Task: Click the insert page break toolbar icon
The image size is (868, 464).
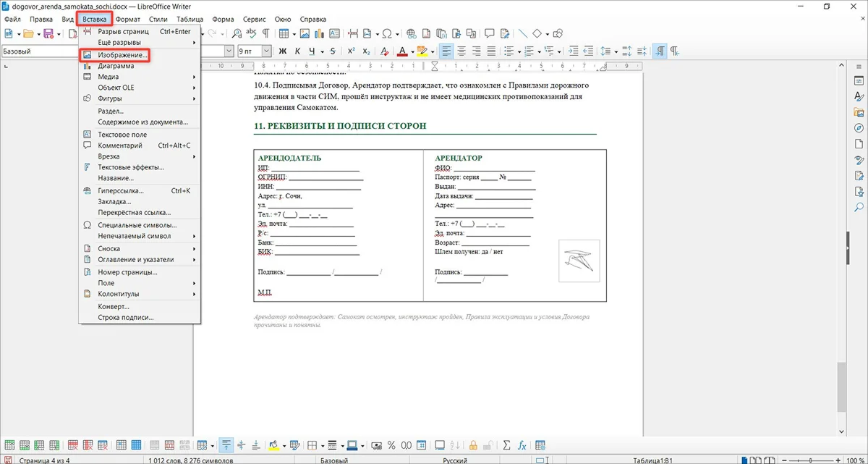Action: (x=353, y=33)
